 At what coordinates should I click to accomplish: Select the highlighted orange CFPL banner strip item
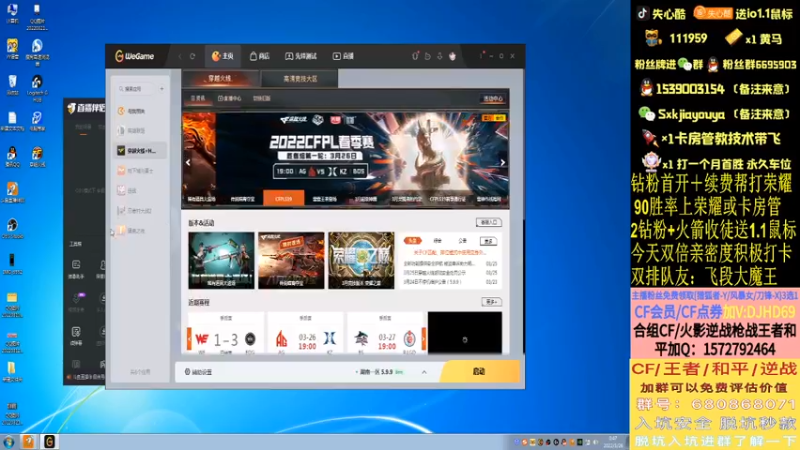(x=284, y=198)
